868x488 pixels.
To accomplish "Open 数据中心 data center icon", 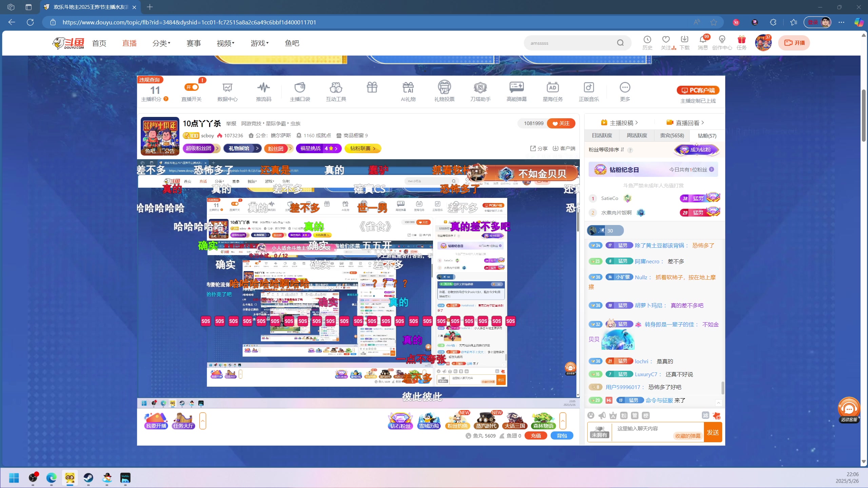I will tap(227, 92).
